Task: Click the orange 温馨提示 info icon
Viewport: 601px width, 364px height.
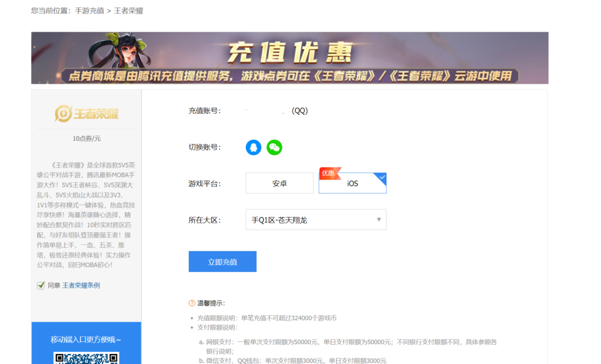Action: point(192,303)
